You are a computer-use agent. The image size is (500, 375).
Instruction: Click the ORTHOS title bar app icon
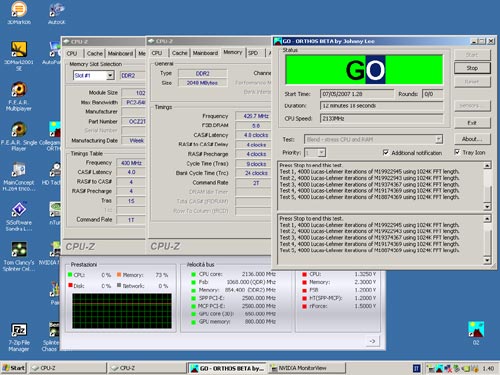click(277, 41)
